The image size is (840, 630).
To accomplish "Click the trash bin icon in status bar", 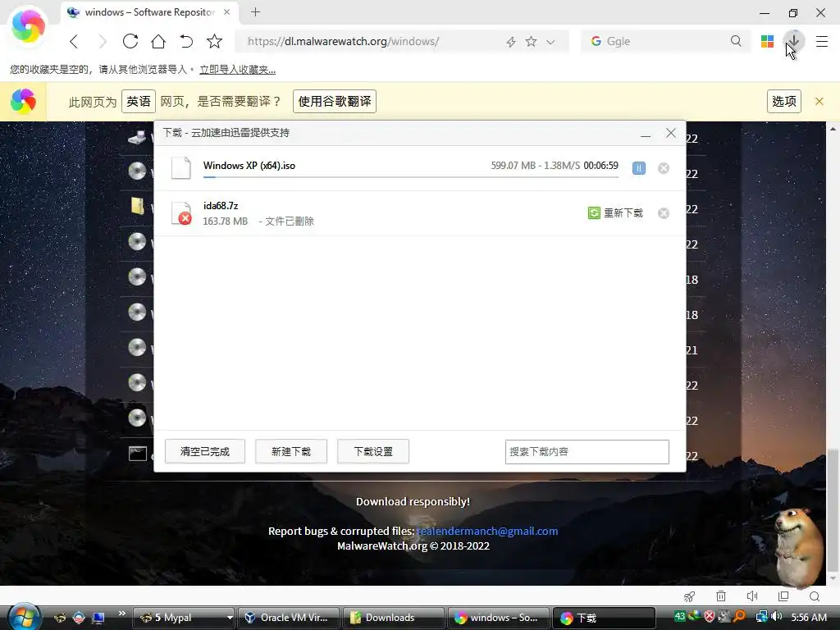I will click(721, 596).
